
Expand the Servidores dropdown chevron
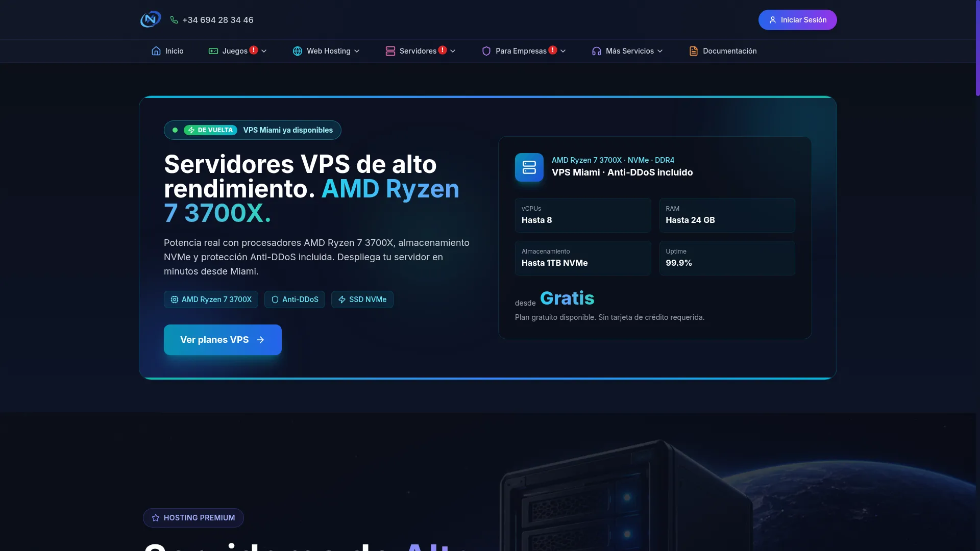453,51
